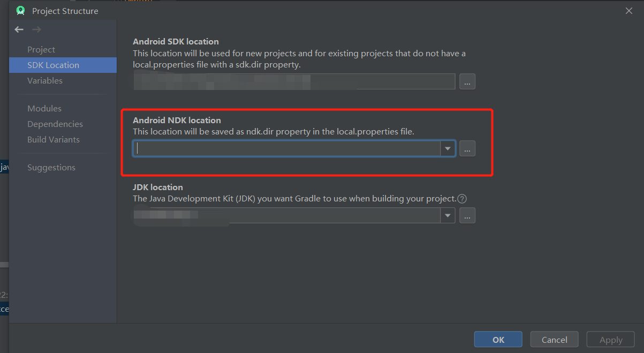Click the JDK location heading
The image size is (644, 353).
[158, 187]
